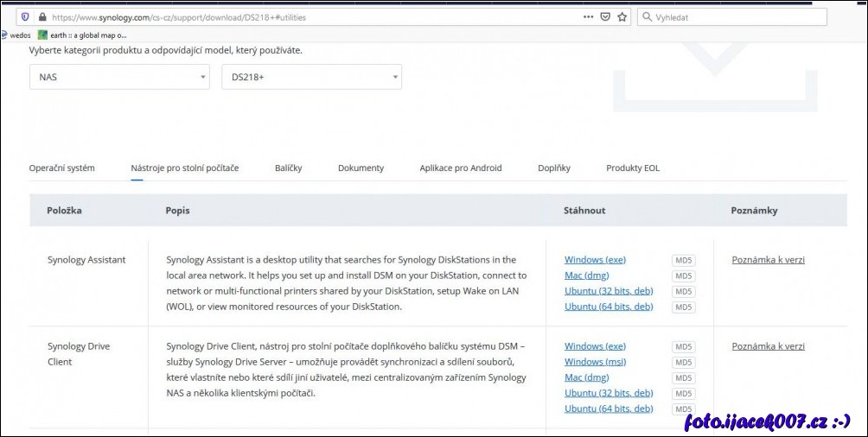
Task: Click the padlock site security icon
Action: coord(41,16)
